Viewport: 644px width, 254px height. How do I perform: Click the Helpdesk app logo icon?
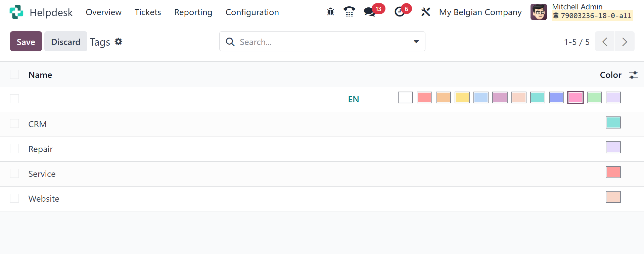point(16,12)
